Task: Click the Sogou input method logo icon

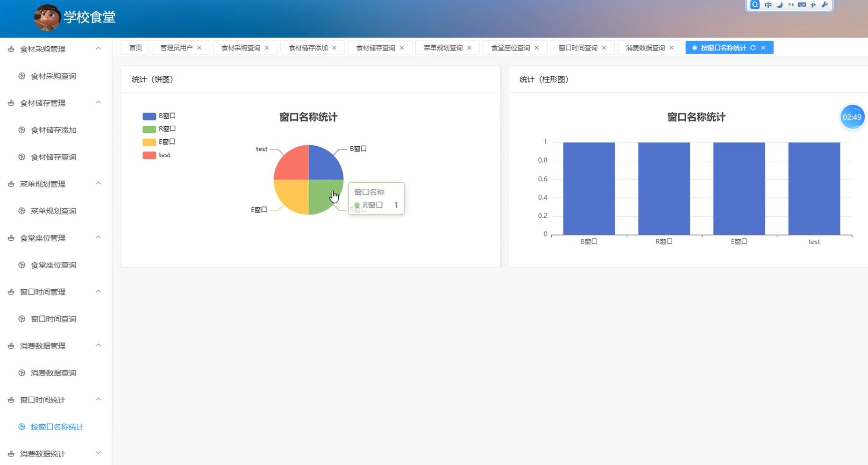Action: click(x=755, y=5)
